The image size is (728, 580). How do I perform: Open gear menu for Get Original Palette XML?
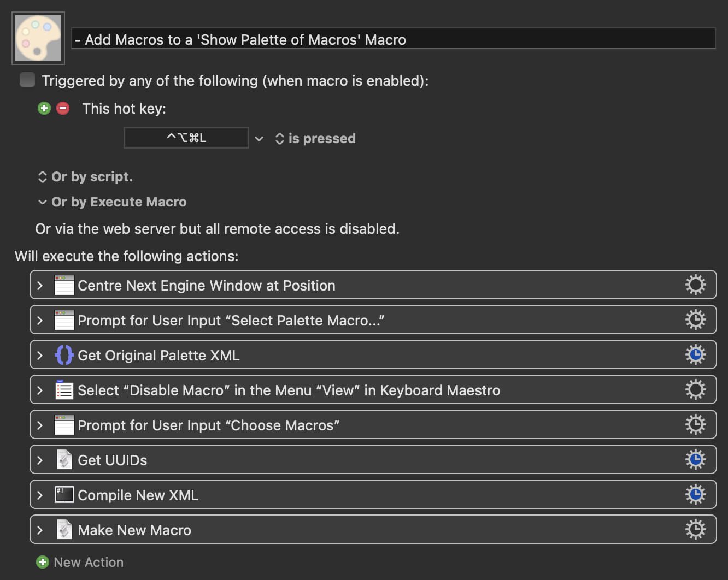(695, 355)
